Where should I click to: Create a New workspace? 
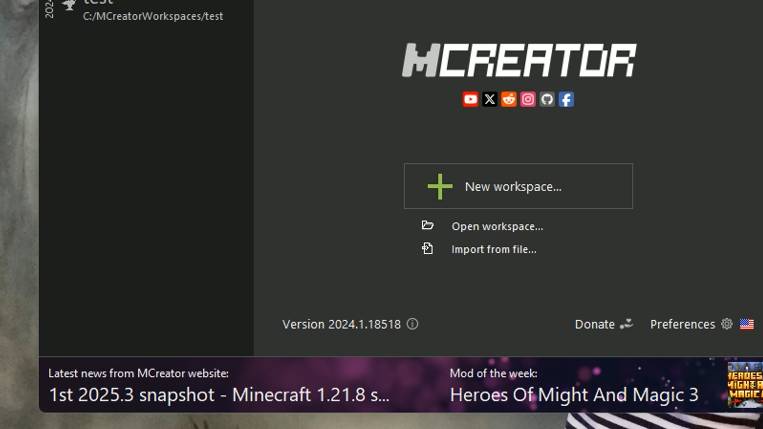[x=518, y=186]
